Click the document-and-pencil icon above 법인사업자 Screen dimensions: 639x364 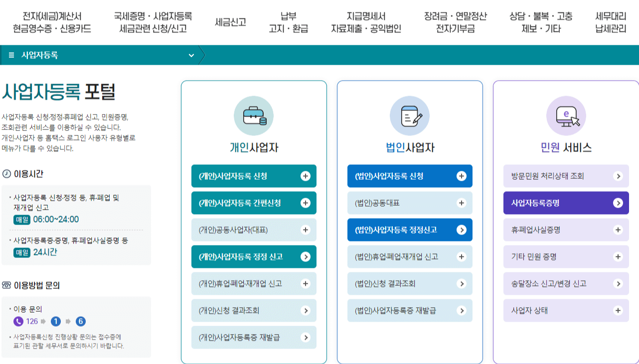[x=410, y=116]
